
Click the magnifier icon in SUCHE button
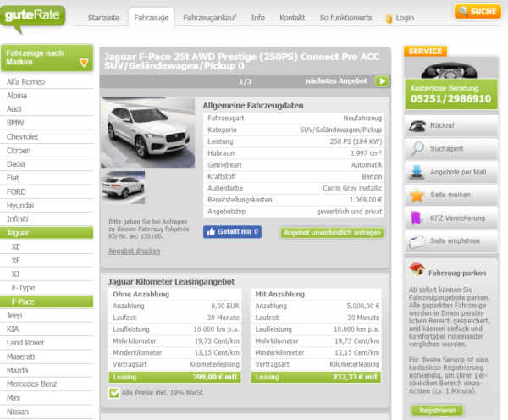click(x=463, y=11)
